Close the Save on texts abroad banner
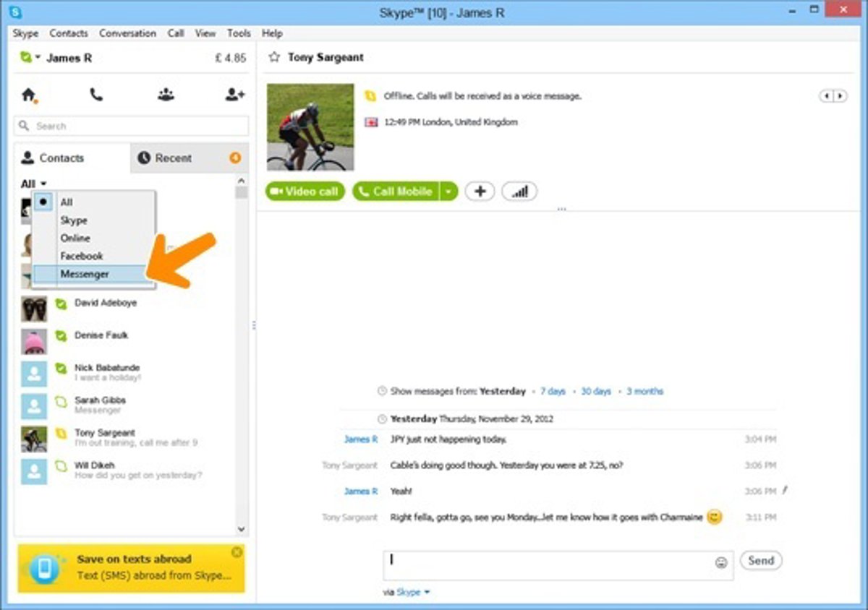This screenshot has width=868, height=610. [x=237, y=552]
